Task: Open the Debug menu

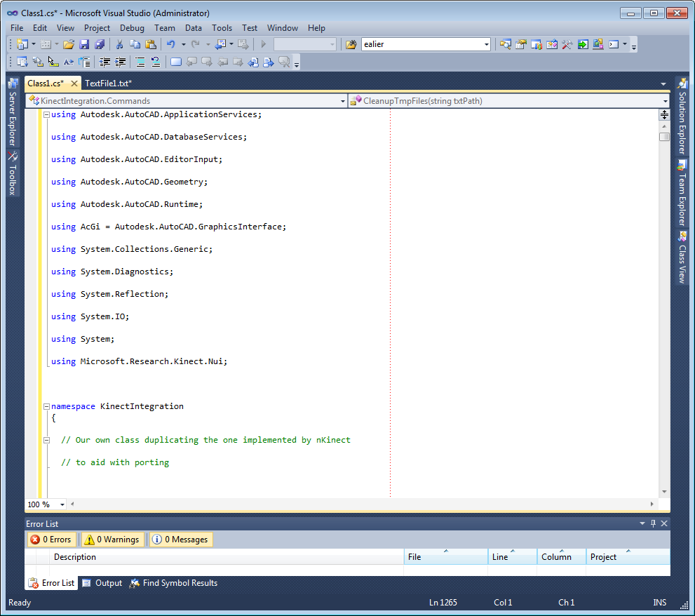Action: (132, 28)
